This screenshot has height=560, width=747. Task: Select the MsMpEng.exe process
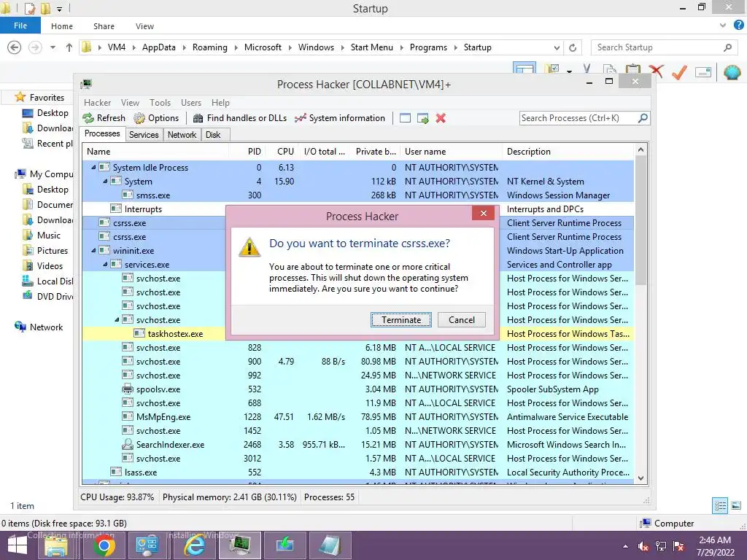click(x=357, y=416)
